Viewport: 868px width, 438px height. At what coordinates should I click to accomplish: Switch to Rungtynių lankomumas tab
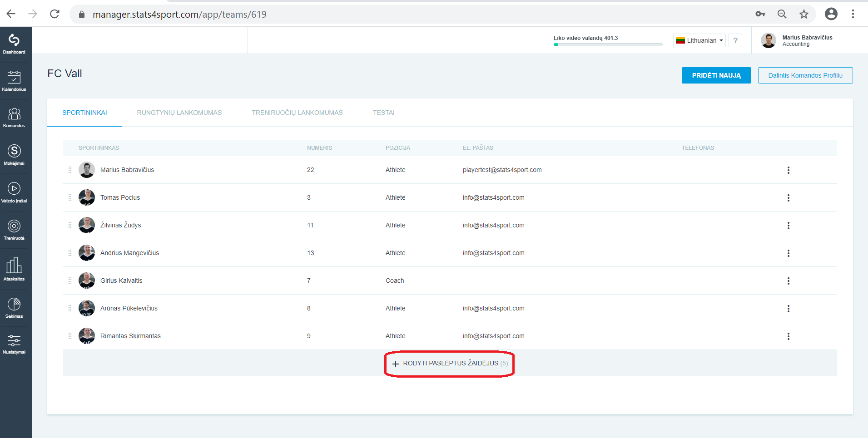[179, 113]
